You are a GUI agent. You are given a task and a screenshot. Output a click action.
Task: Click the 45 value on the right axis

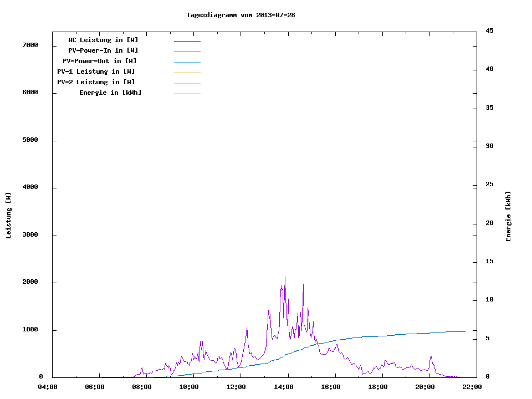point(489,30)
